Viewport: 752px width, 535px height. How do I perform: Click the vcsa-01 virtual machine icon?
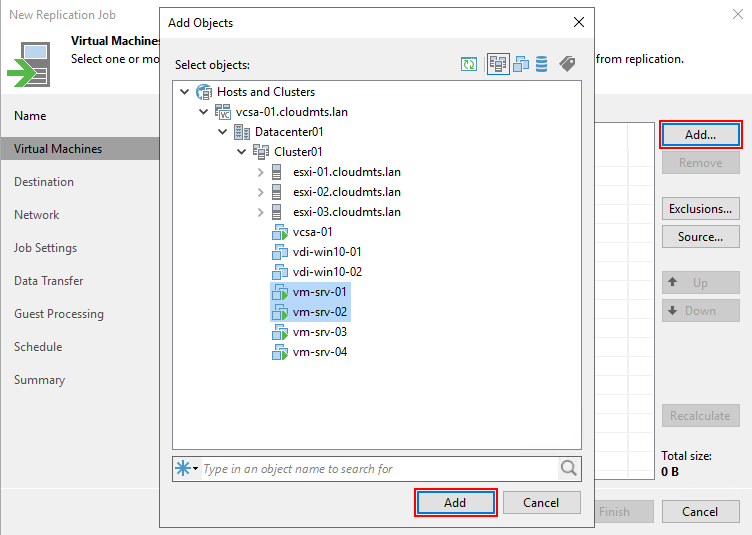pyautogui.click(x=280, y=232)
